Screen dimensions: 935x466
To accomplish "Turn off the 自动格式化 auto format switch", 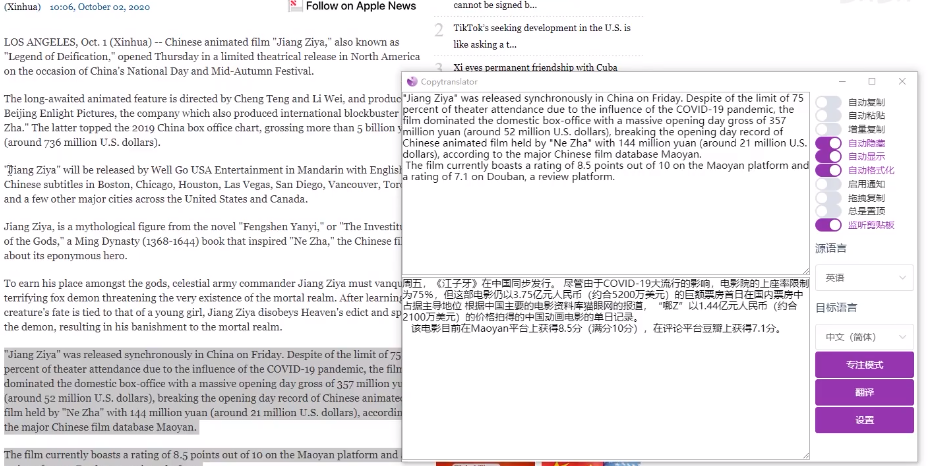I will click(828, 170).
